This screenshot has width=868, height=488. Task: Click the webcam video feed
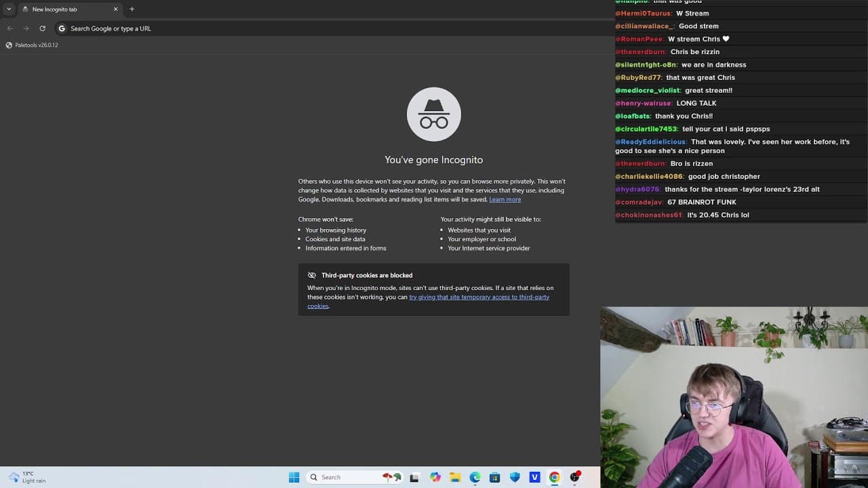[734, 397]
